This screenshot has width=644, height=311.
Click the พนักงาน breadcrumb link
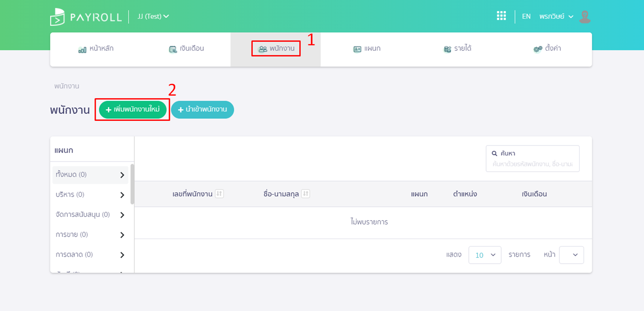pos(67,86)
